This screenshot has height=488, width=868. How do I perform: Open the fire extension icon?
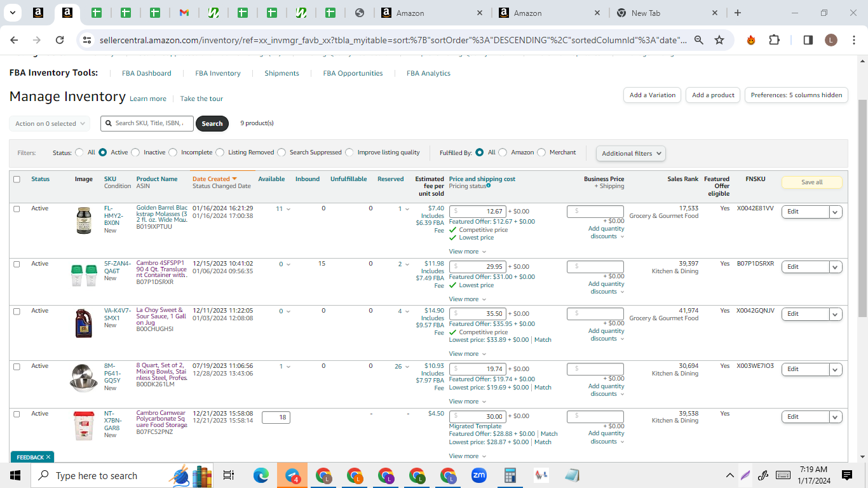(751, 40)
